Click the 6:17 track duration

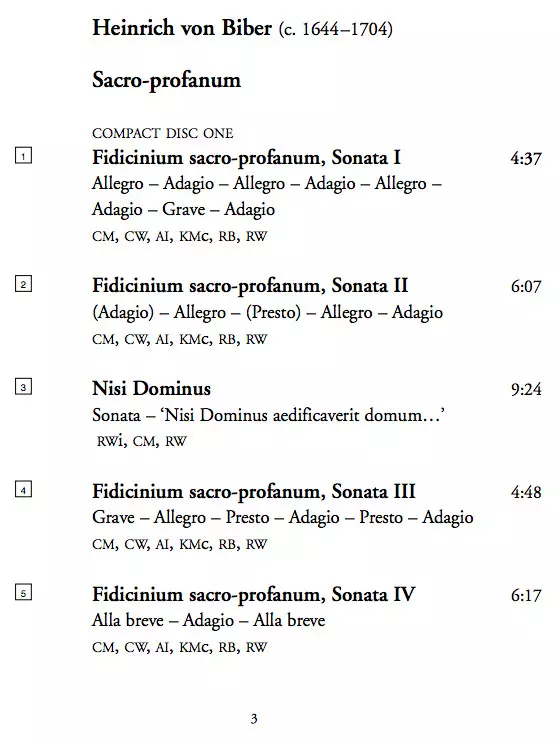click(x=525, y=595)
